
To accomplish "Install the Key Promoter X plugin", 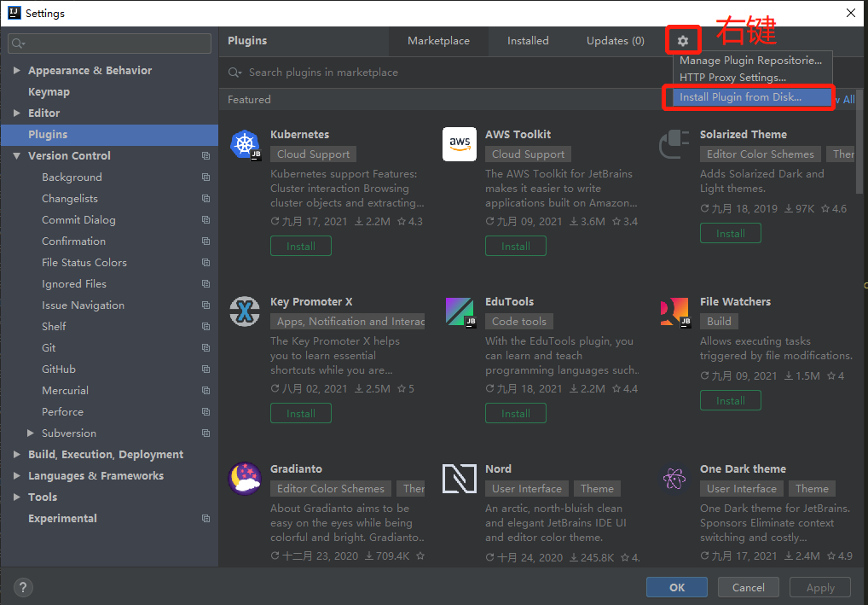I will (301, 413).
